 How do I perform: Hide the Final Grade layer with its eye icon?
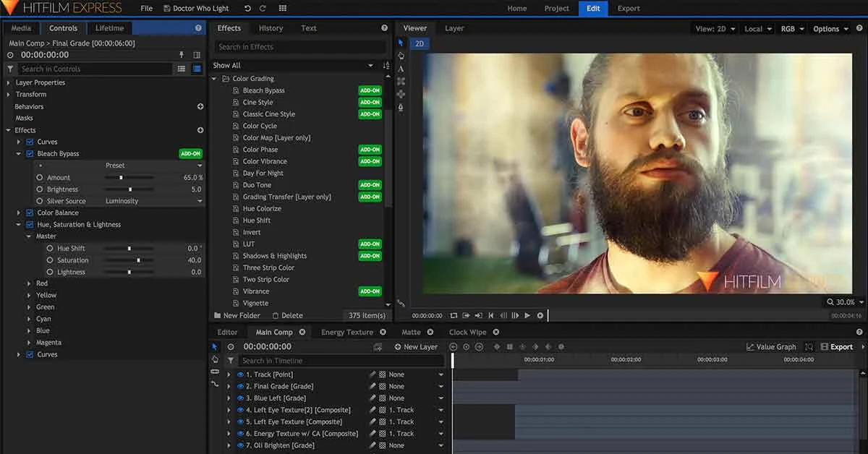click(240, 386)
